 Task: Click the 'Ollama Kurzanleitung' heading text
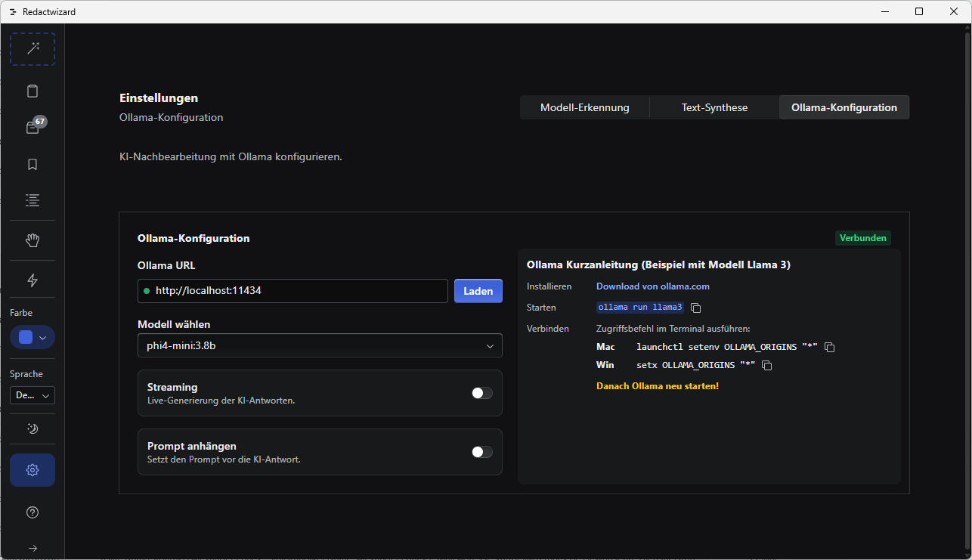pyautogui.click(x=658, y=265)
